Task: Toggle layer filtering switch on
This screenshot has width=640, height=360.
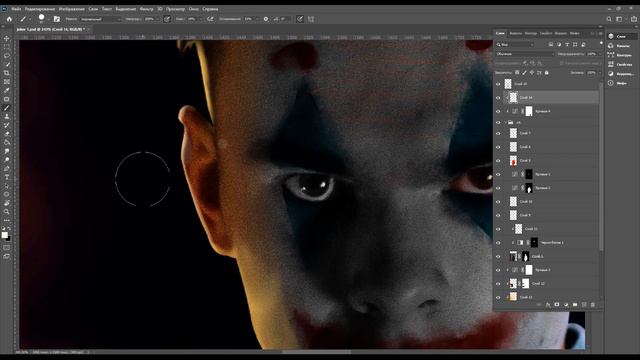Action: [x=601, y=43]
